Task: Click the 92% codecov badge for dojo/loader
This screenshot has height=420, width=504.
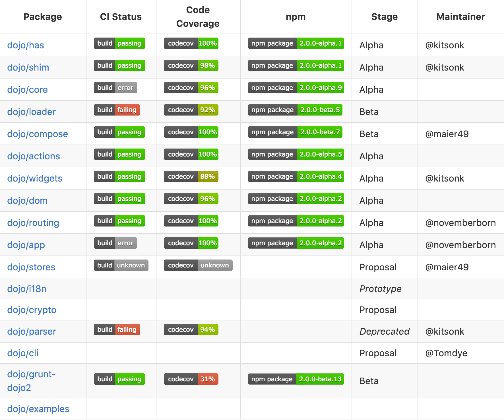Action: tap(191, 110)
